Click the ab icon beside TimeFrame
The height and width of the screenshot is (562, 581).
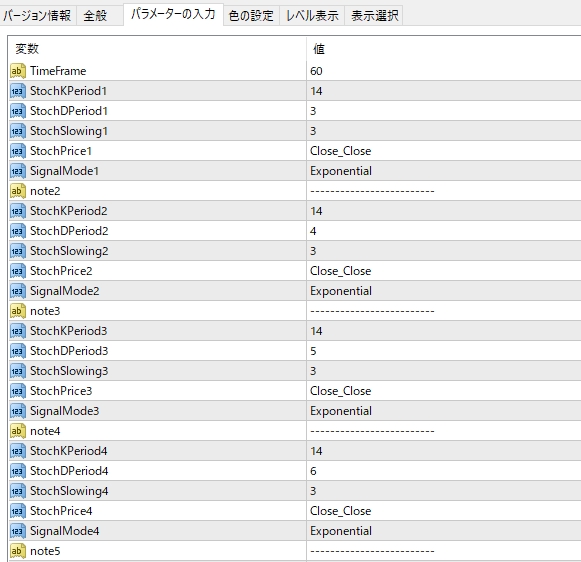[x=18, y=71]
